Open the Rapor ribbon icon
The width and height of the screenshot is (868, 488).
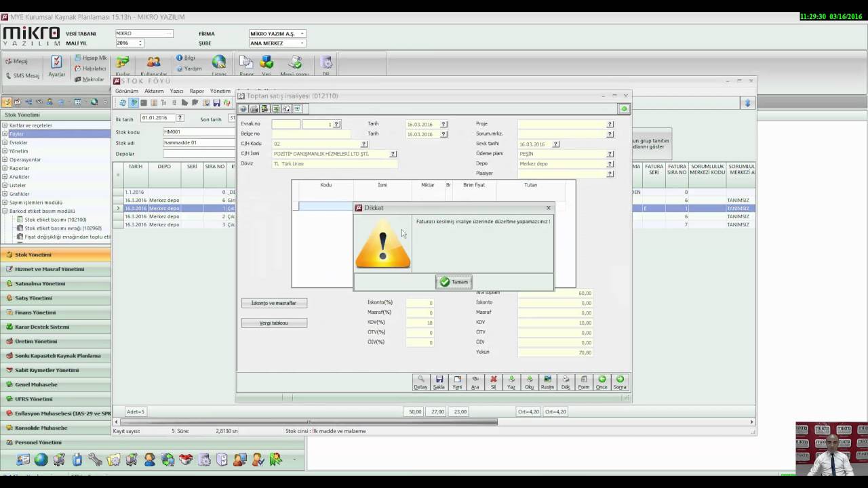pyautogui.click(x=246, y=66)
